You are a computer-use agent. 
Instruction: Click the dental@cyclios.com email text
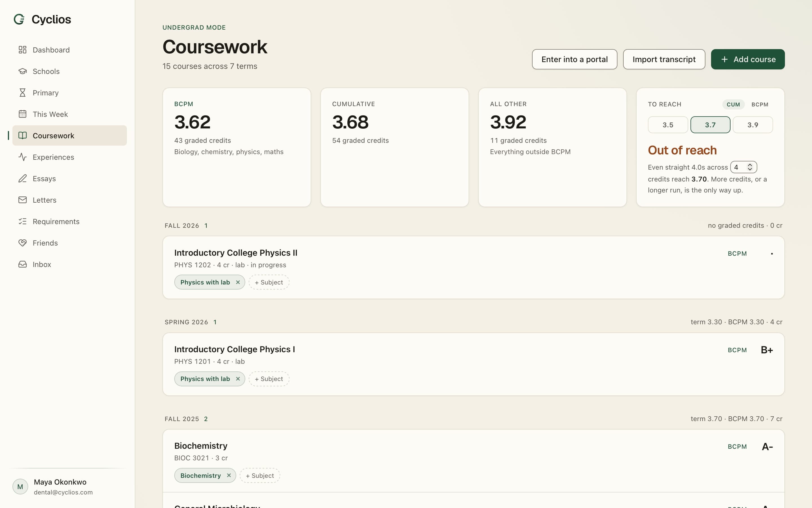[x=63, y=492]
